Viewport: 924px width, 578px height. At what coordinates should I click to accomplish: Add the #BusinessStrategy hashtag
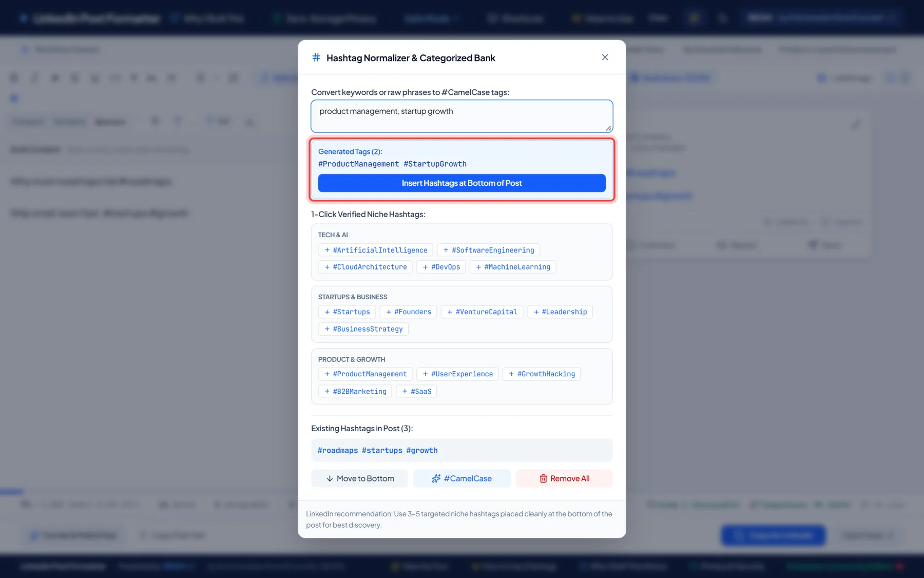(363, 329)
